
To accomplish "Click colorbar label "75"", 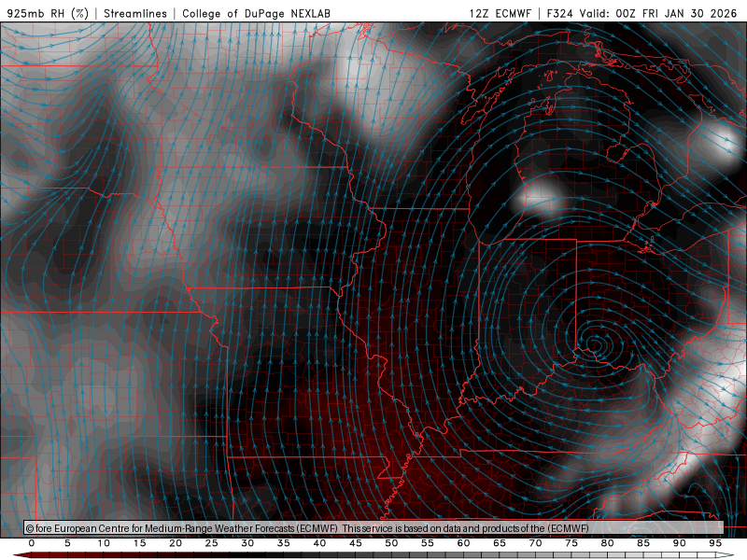I will coord(571,543).
